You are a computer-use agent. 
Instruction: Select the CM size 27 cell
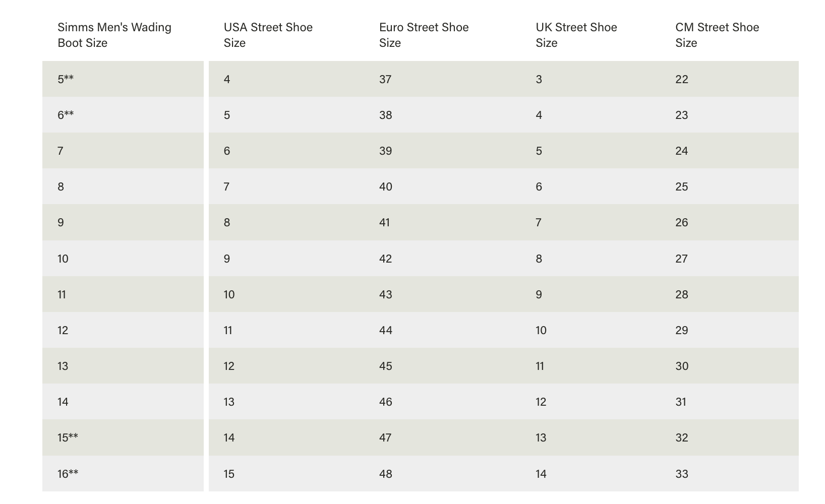tap(682, 259)
